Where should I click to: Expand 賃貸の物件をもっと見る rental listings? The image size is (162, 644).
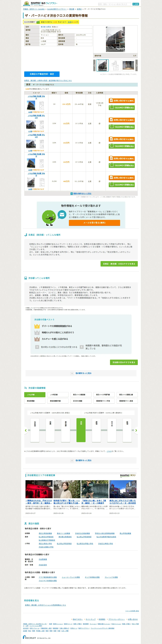point(81,194)
